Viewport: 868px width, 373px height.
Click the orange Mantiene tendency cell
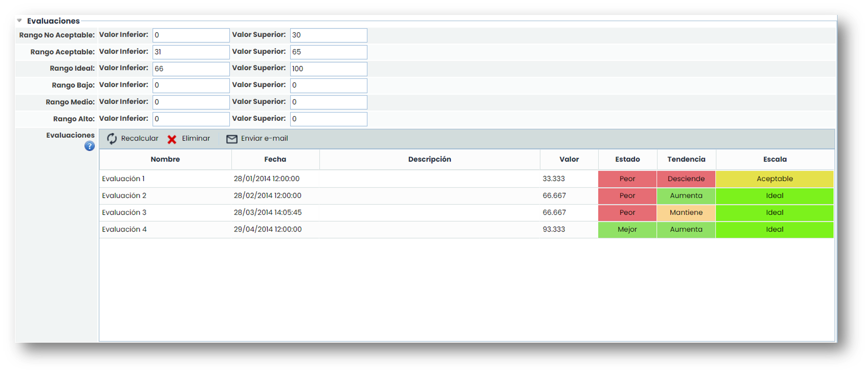click(686, 212)
